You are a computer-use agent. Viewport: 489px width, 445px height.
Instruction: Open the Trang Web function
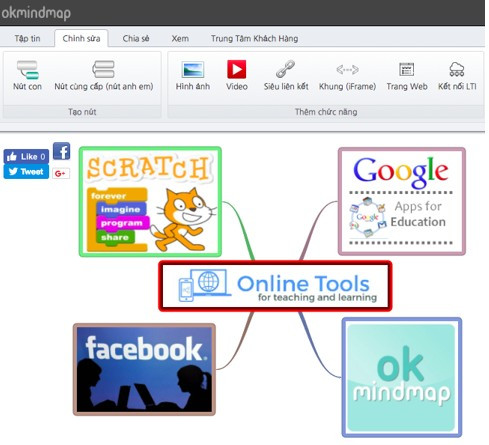tap(407, 76)
